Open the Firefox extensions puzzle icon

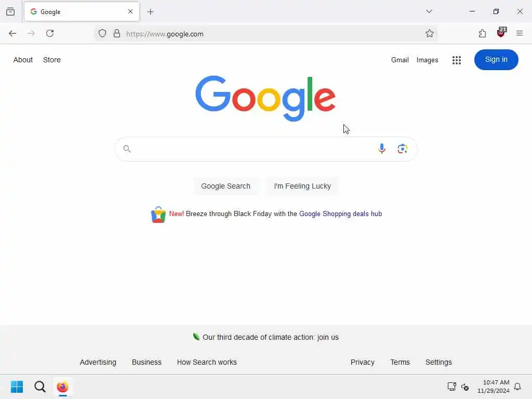pyautogui.click(x=482, y=33)
